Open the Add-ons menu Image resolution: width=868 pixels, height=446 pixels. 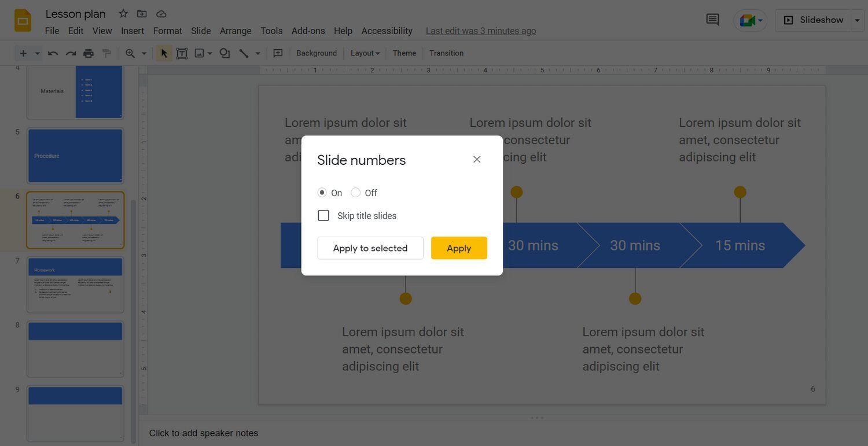click(x=308, y=31)
